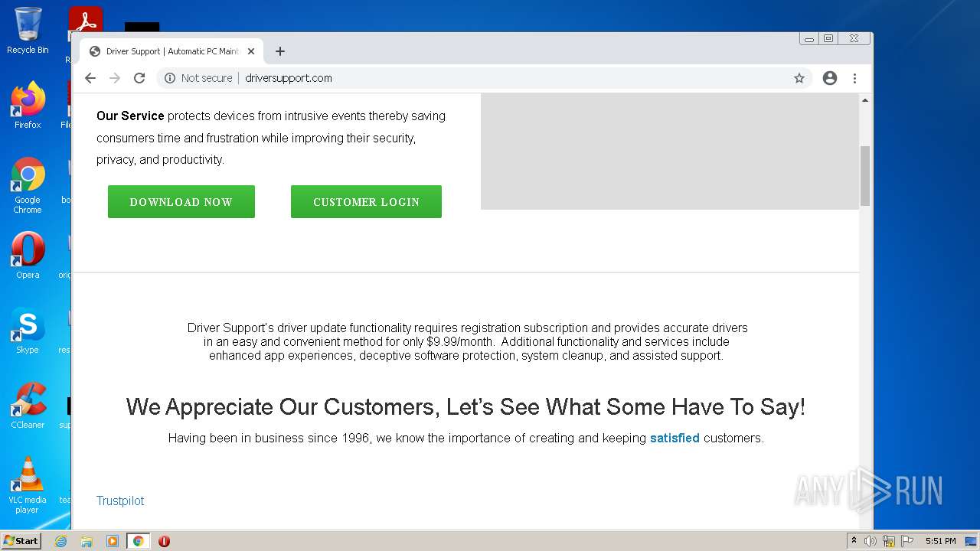The height and width of the screenshot is (551, 980).
Task: Launch Internet Explorer from taskbar
Action: pyautogui.click(x=60, y=541)
